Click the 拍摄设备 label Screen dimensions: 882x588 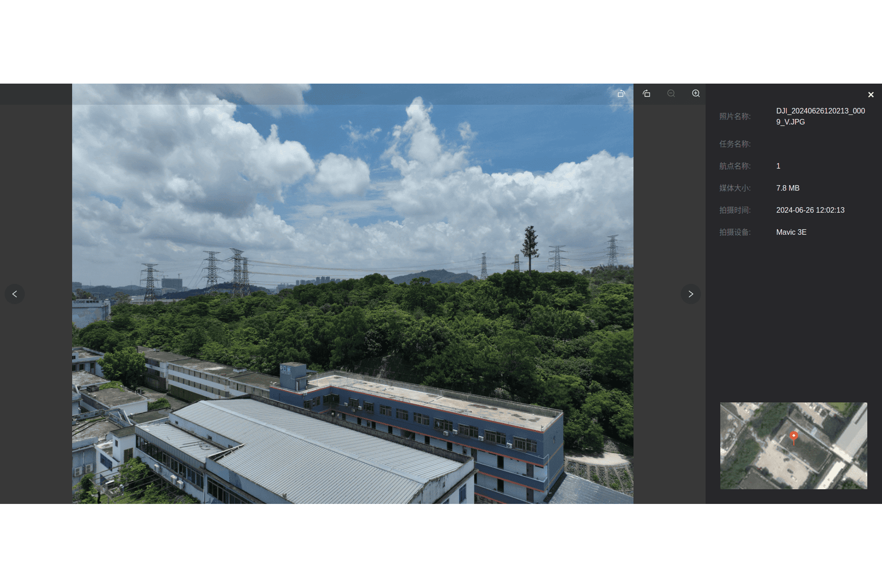(735, 232)
